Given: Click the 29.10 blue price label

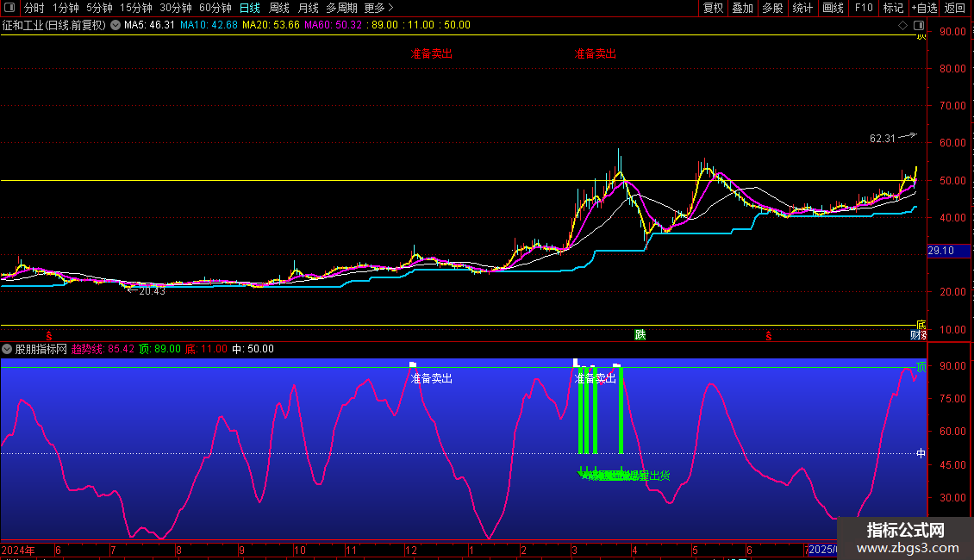Looking at the screenshot, I should (940, 251).
